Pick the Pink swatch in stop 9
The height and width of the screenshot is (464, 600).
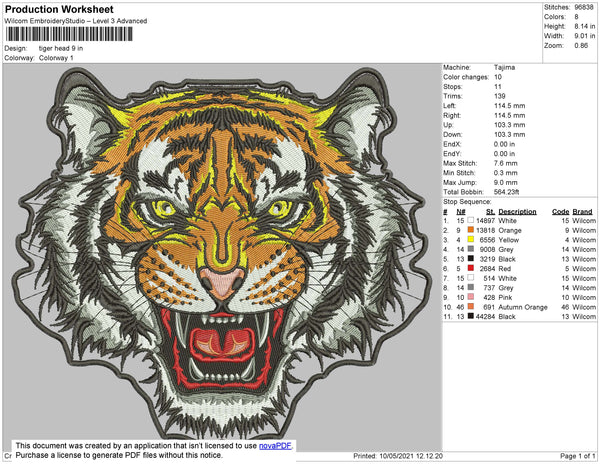[470, 297]
